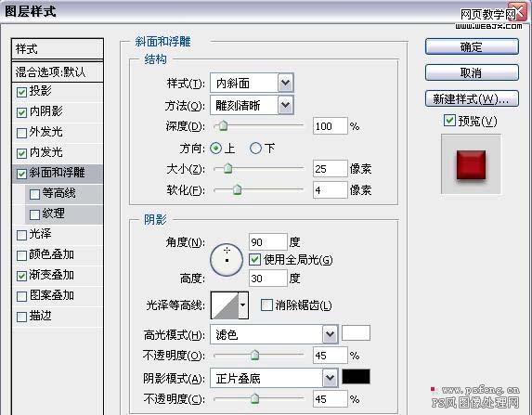Select the 上 direction radio button

click(x=216, y=149)
